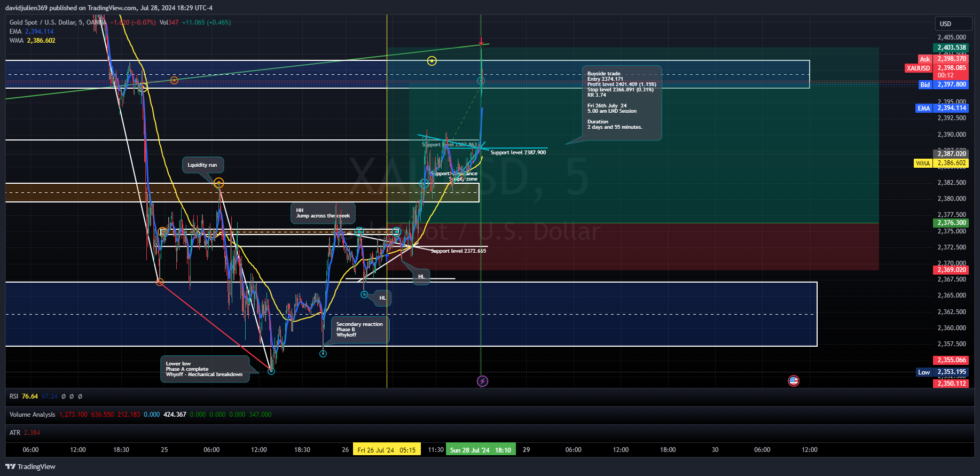The width and height of the screenshot is (980, 476).
Task: Click the 424.367 value in Volume Analysis row
Action: 175,415
